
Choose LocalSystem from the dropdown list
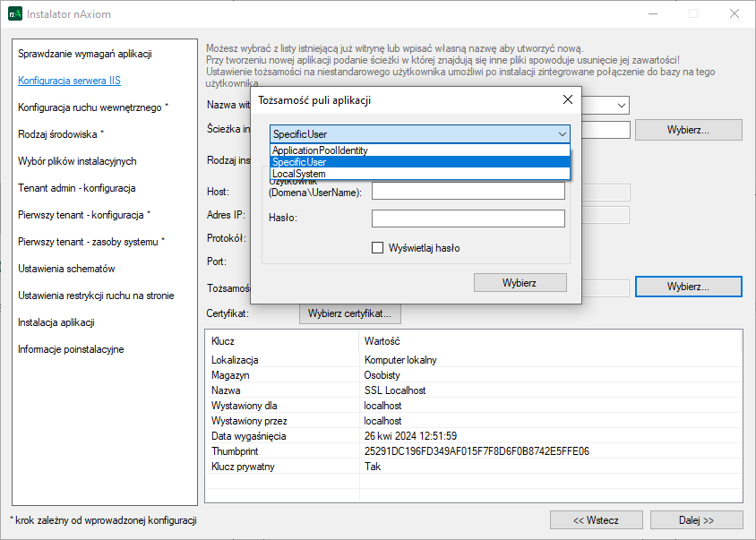click(x=420, y=174)
